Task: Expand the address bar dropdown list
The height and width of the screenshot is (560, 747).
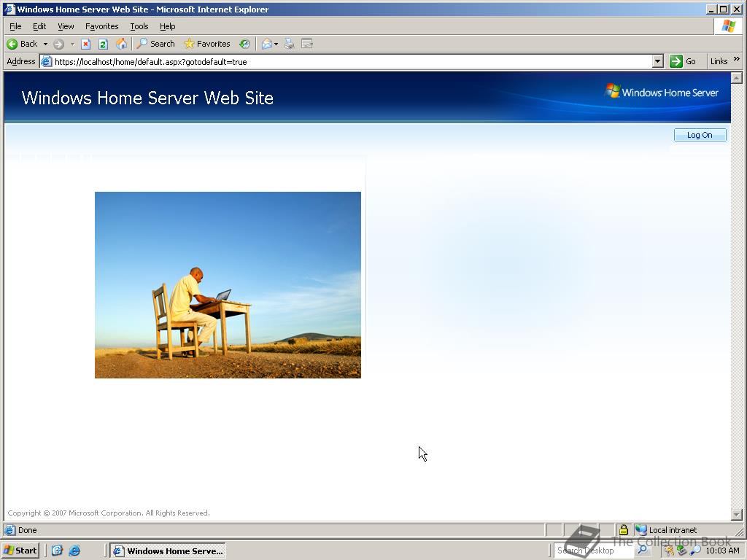Action: pyautogui.click(x=658, y=61)
